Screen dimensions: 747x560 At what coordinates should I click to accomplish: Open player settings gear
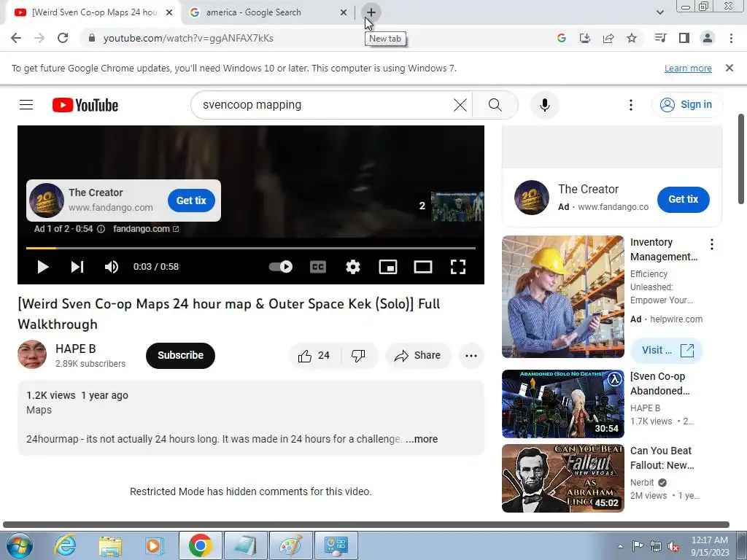353,267
